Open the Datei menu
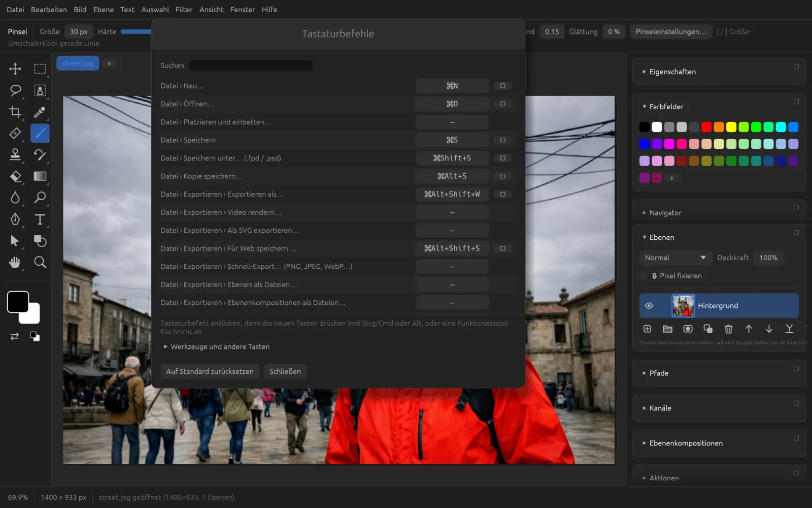The width and height of the screenshot is (812, 508). point(15,10)
